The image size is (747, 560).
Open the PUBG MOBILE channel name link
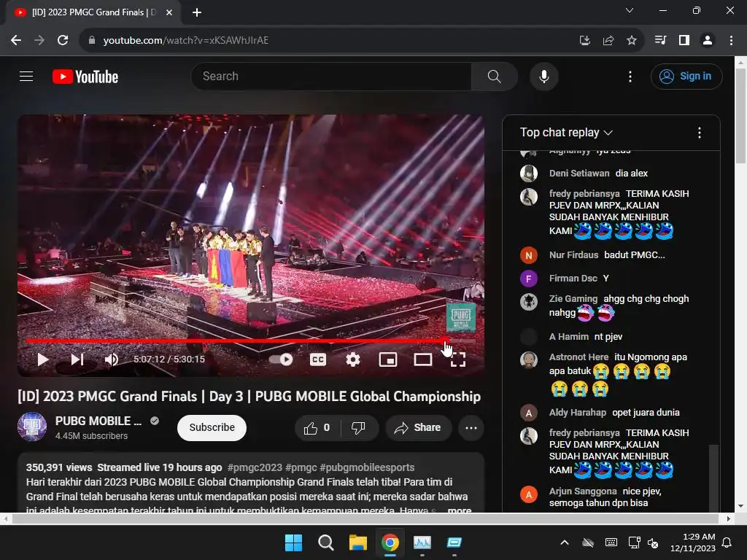point(98,421)
